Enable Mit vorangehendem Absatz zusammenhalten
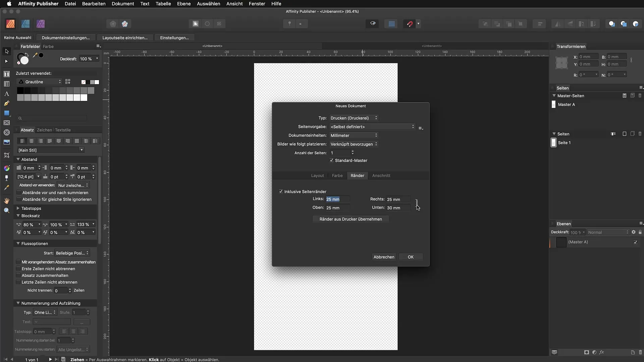 [18, 262]
